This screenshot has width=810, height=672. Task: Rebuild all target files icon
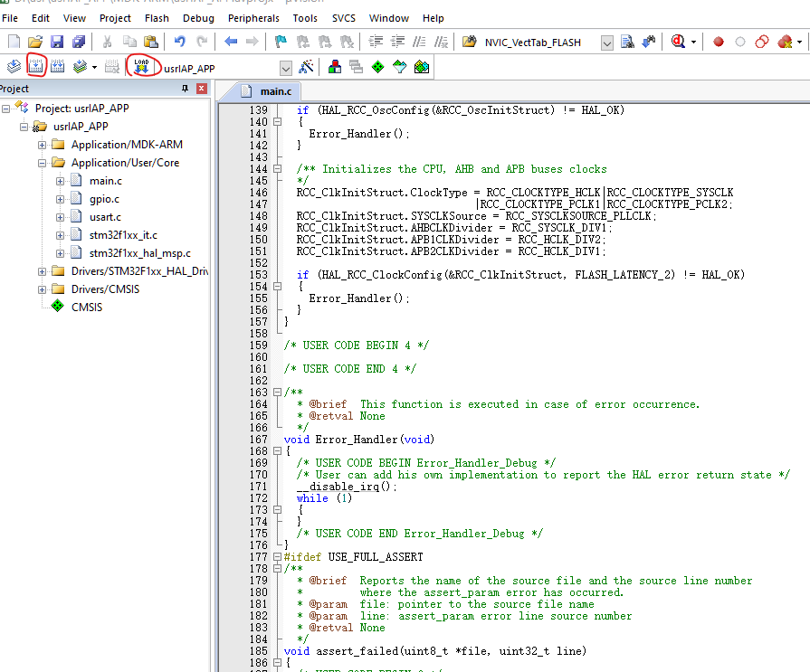(58, 67)
